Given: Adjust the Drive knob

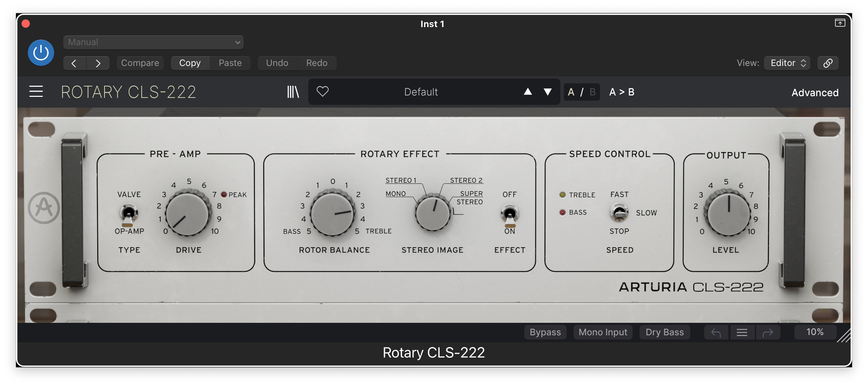Looking at the screenshot, I should (x=188, y=213).
